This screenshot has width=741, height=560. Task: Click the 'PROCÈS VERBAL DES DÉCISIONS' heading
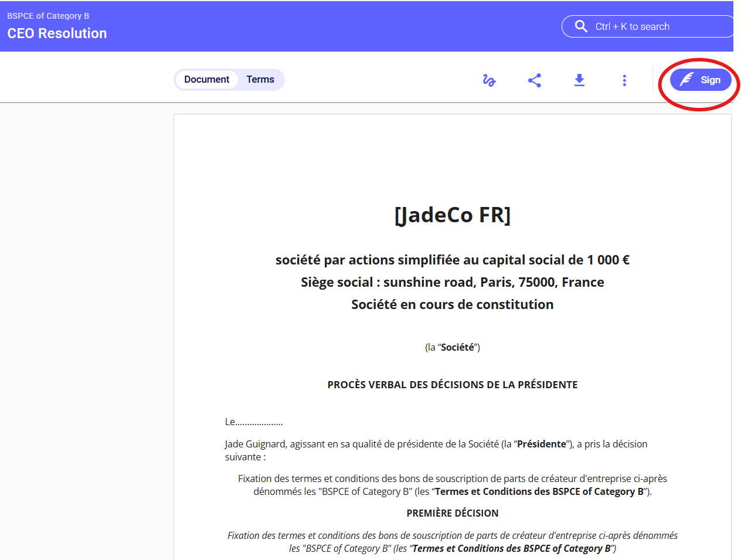tap(452, 385)
